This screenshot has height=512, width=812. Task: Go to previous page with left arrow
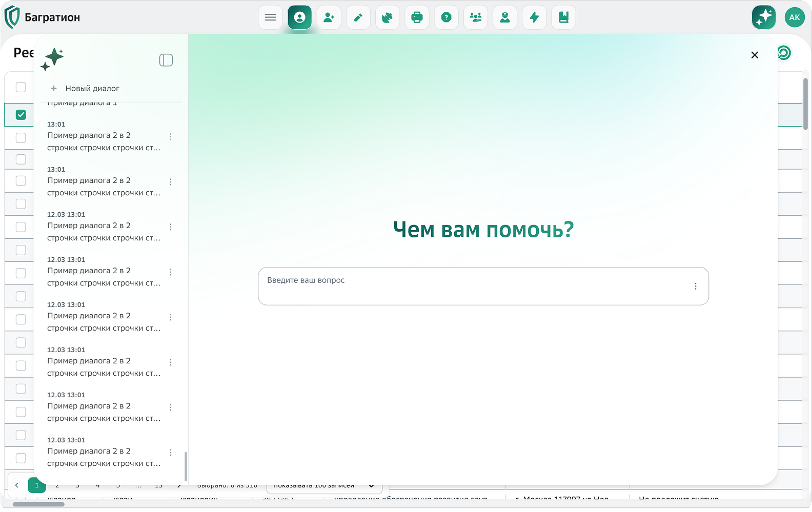coord(17,485)
